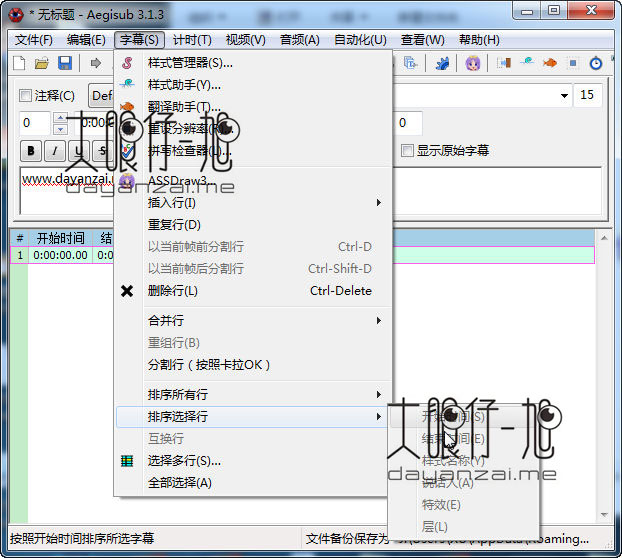This screenshot has width=622, height=558.
Task: Choose 样式助手(Y)... menu item
Action: (x=254, y=84)
